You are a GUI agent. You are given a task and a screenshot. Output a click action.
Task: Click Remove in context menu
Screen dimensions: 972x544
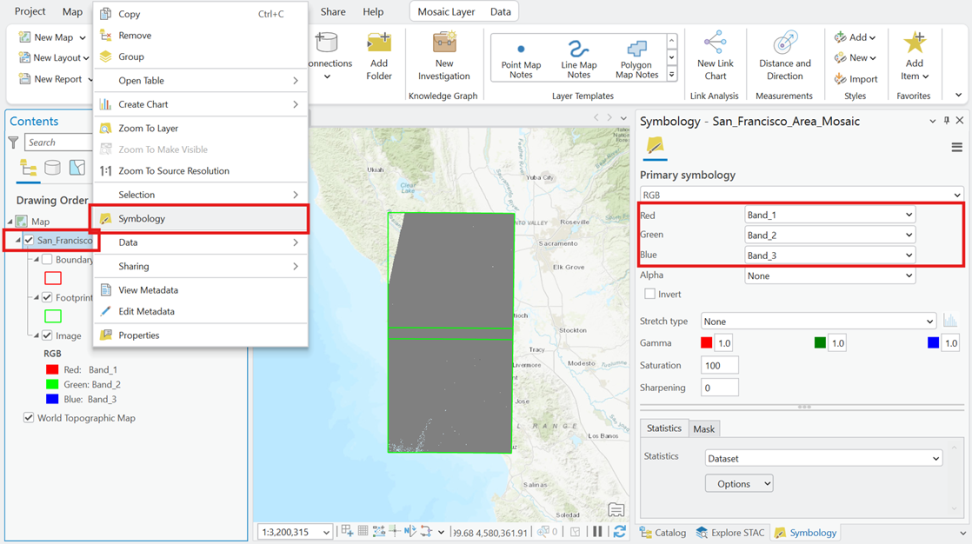pyautogui.click(x=200, y=35)
